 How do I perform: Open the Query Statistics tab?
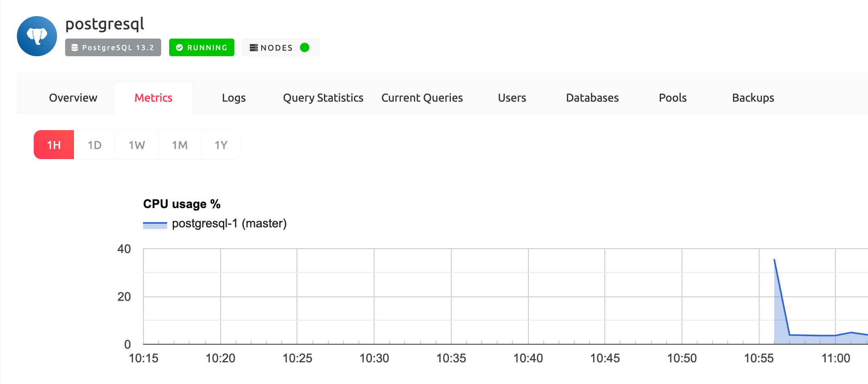pyautogui.click(x=323, y=97)
